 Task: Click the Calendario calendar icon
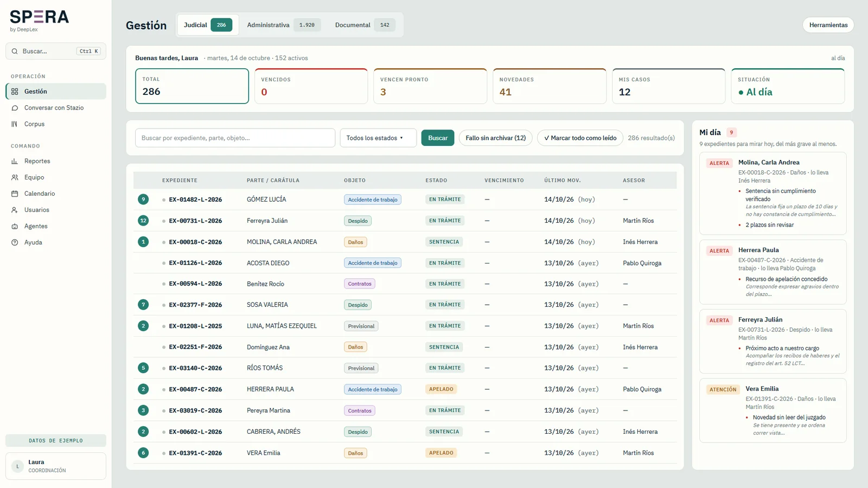click(x=15, y=194)
